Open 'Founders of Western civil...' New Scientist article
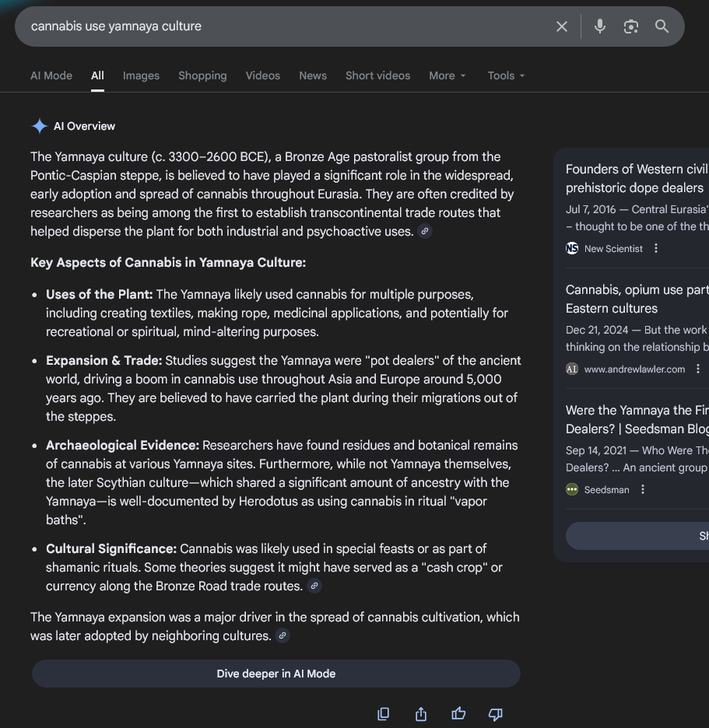 tap(637, 178)
